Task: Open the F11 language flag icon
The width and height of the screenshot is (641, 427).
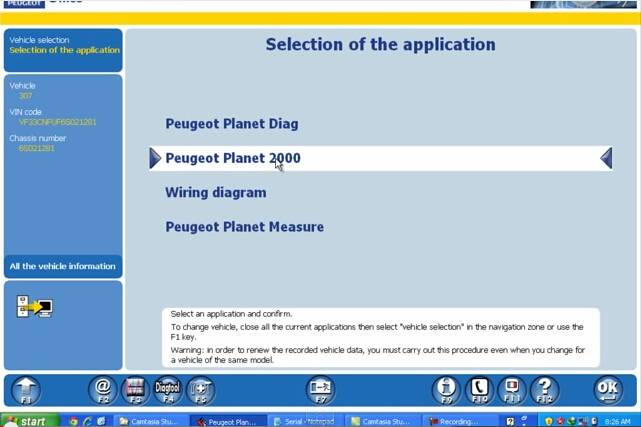Action: [512, 390]
